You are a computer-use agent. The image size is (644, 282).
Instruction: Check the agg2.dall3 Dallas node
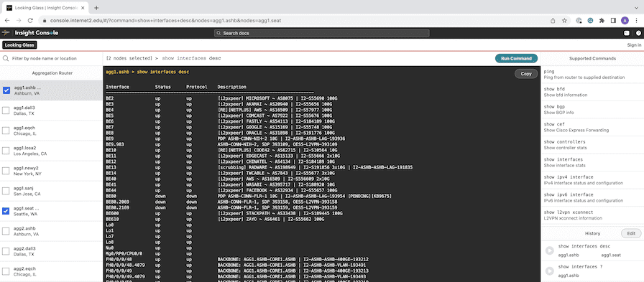tap(6, 251)
